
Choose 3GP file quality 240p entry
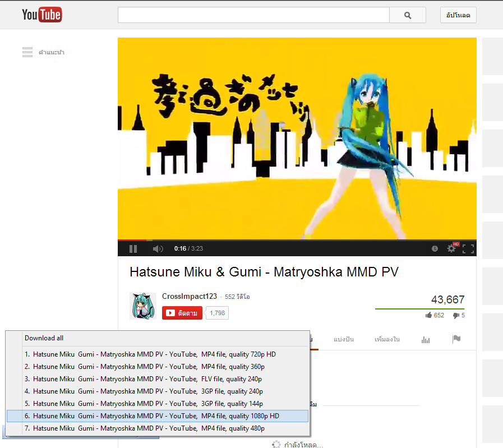pos(158,391)
